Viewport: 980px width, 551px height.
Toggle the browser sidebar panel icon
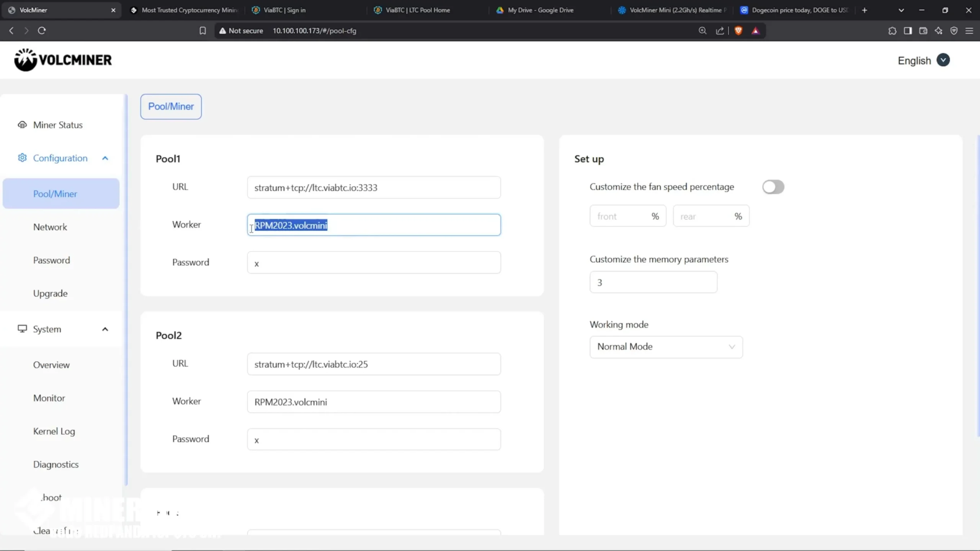(x=908, y=31)
